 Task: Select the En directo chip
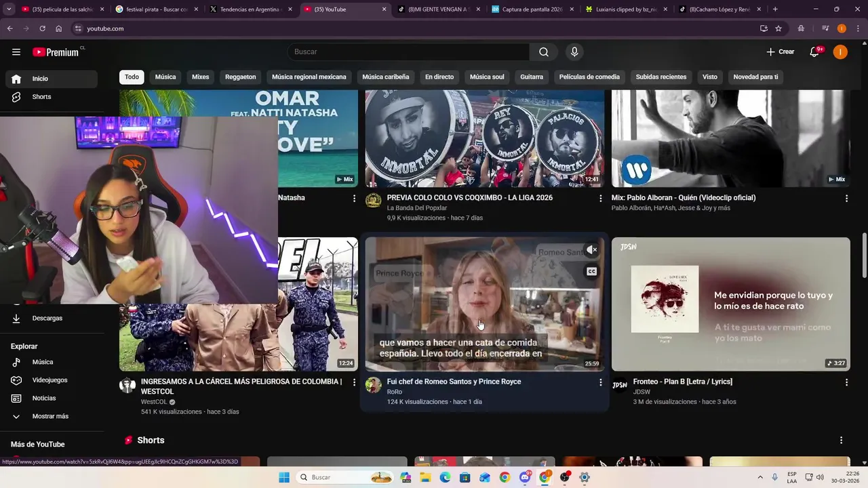click(439, 77)
